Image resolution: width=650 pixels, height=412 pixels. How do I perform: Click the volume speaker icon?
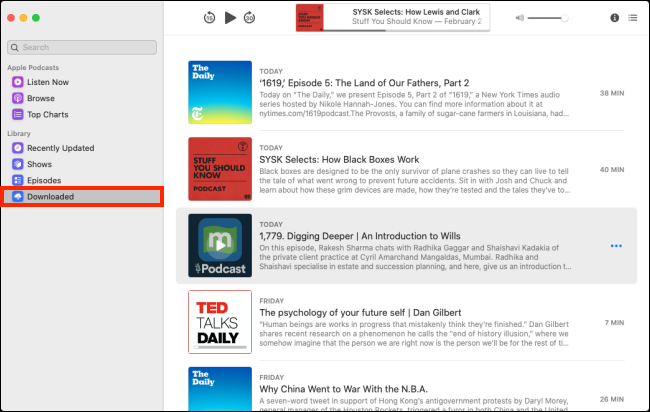coord(519,18)
